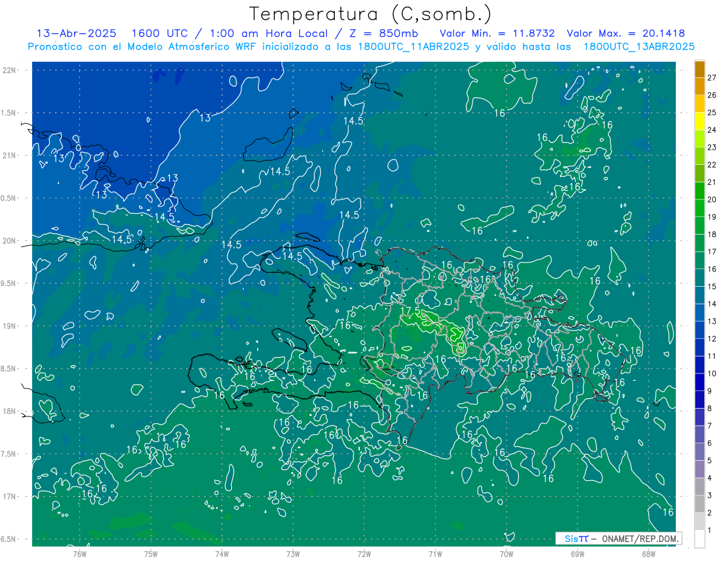Click the "17N" latitude axis label

pyautogui.click(x=9, y=497)
